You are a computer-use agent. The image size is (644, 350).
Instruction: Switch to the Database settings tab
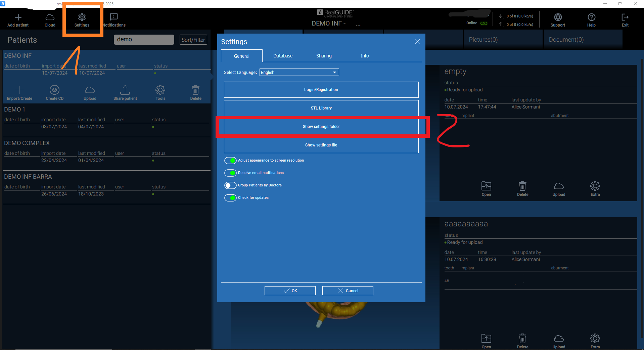(x=283, y=56)
